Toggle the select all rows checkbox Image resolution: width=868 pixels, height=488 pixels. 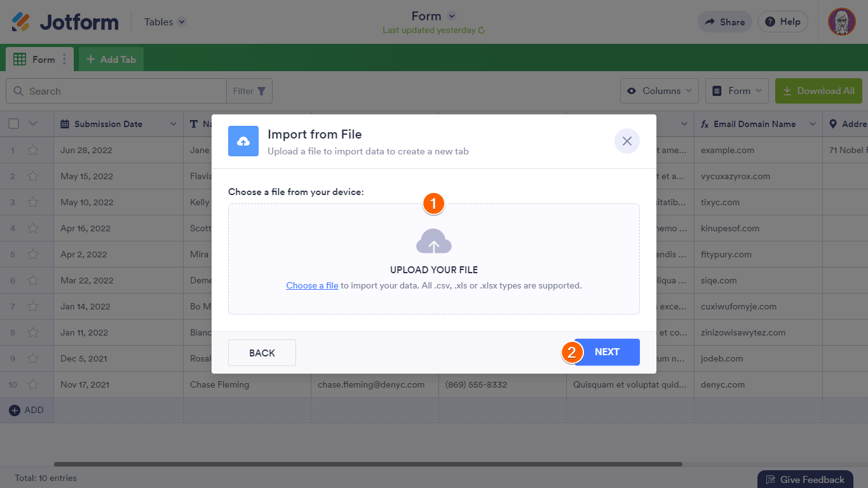tap(13, 124)
